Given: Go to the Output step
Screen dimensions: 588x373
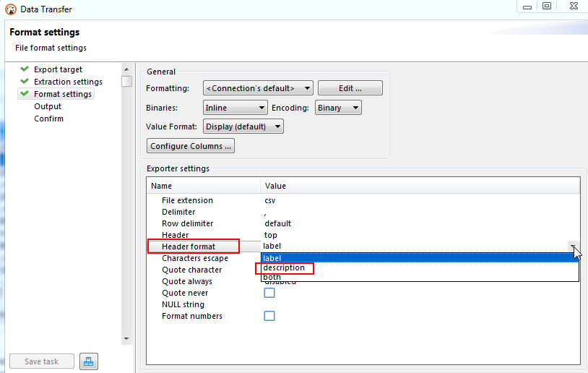Looking at the screenshot, I should click(48, 106).
